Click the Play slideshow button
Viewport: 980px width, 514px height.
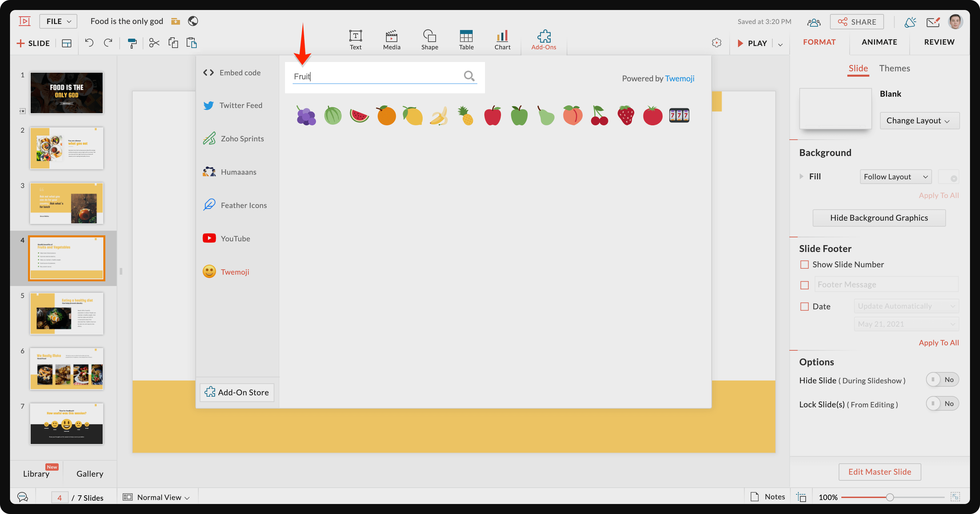coord(753,42)
